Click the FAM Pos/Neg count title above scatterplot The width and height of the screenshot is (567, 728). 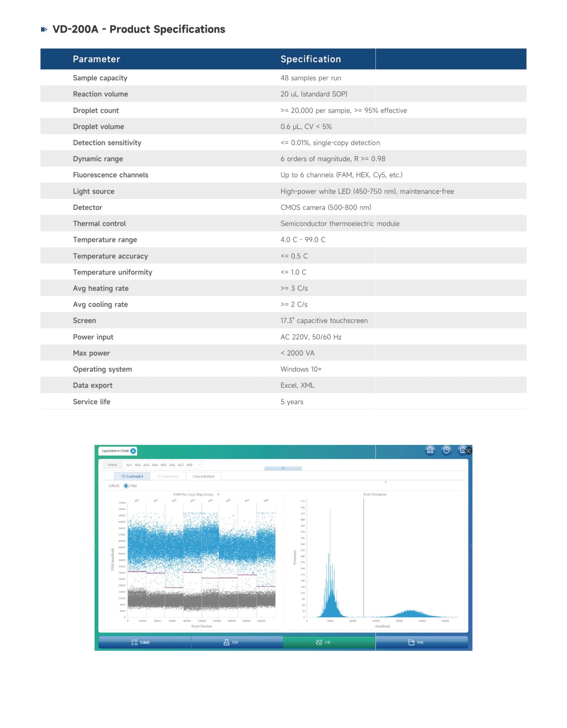point(193,494)
